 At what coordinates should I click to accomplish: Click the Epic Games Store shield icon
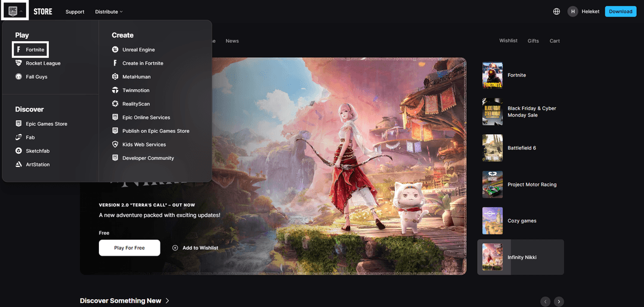[18, 123]
